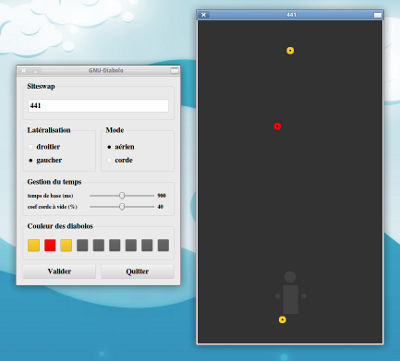Adjust the temps de base slider handle
Viewport: 400px width, 361px height.
pos(122,195)
